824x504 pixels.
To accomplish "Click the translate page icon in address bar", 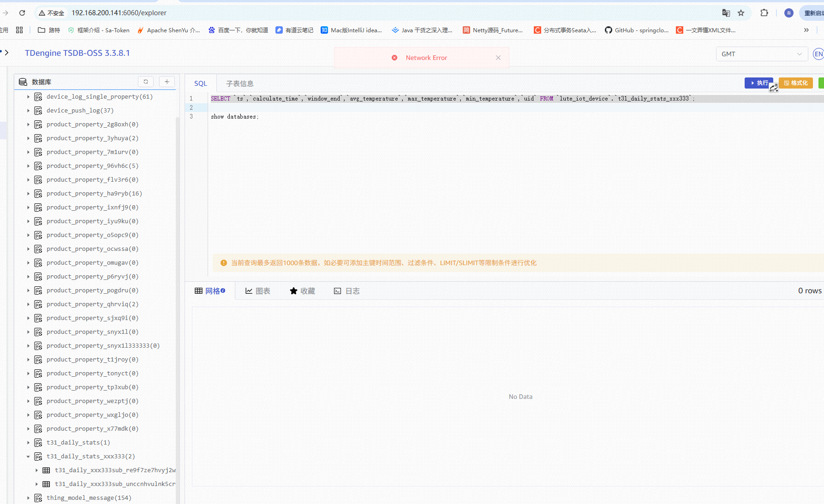I will (726, 13).
